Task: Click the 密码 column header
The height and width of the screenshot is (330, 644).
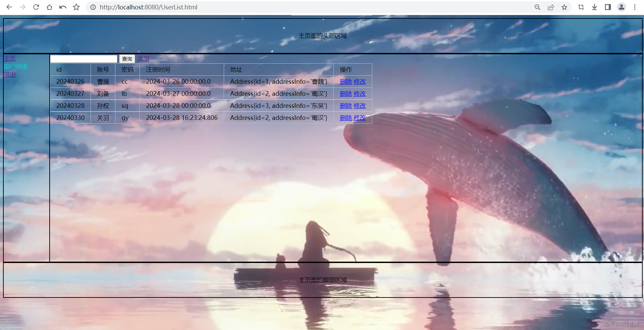Action: pyautogui.click(x=127, y=69)
